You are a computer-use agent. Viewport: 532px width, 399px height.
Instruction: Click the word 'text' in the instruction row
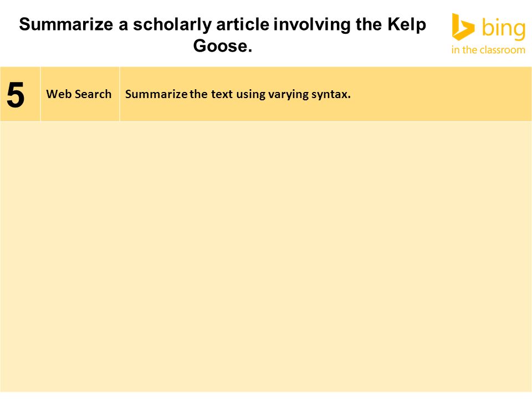click(x=222, y=94)
